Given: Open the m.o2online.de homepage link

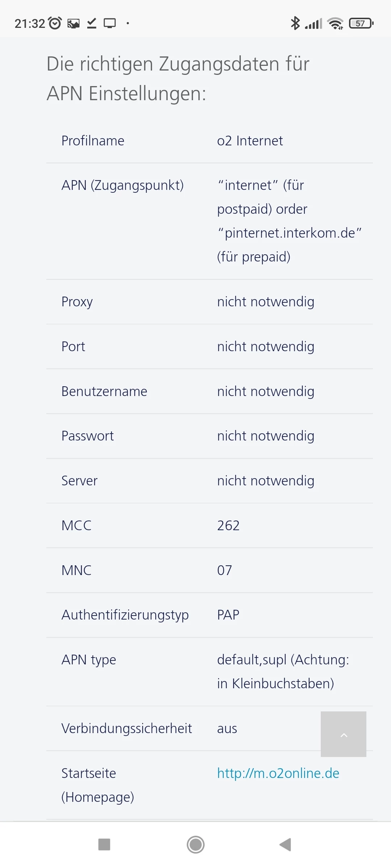Looking at the screenshot, I should click(x=278, y=773).
